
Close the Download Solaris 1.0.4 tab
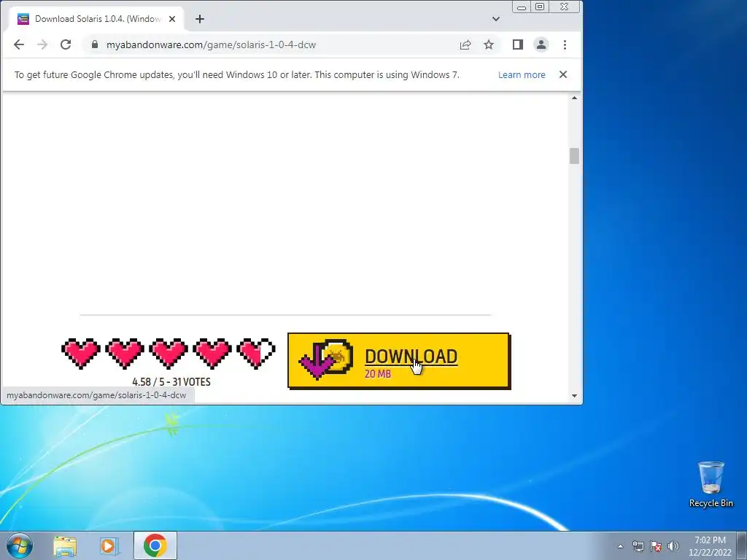pyautogui.click(x=172, y=19)
